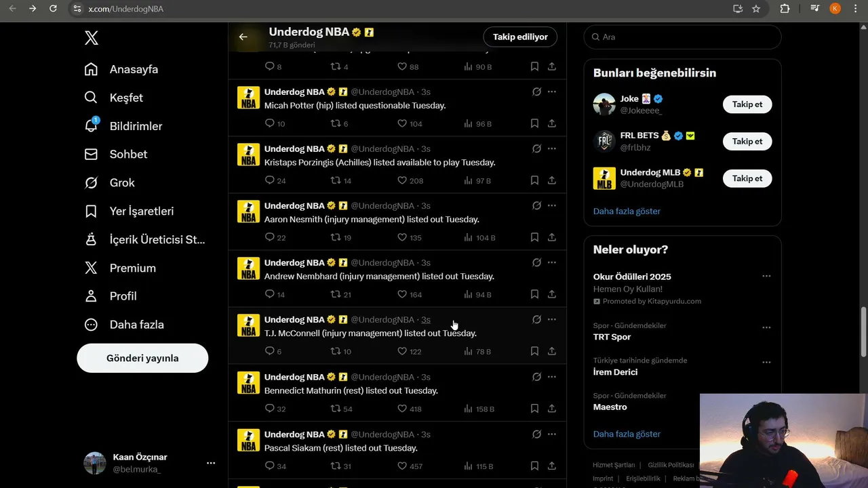This screenshot has width=868, height=488.
Task: Like the Micah Potter post
Action: pos(410,124)
